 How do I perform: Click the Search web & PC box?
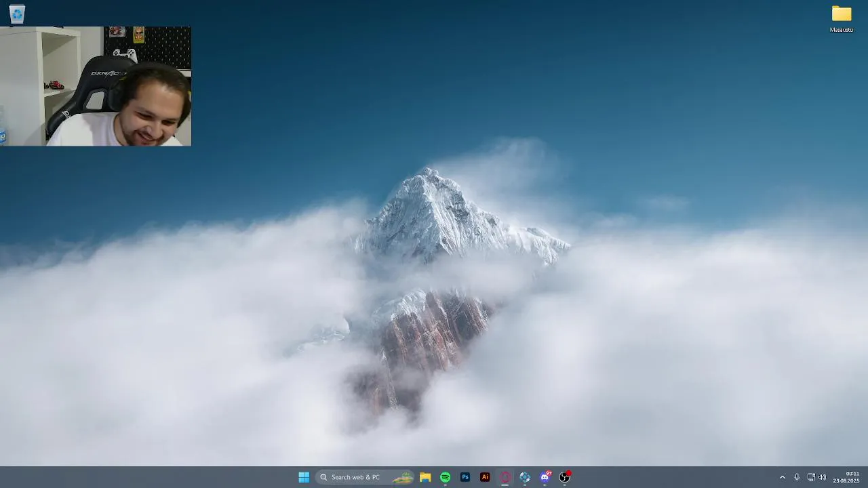coord(366,477)
